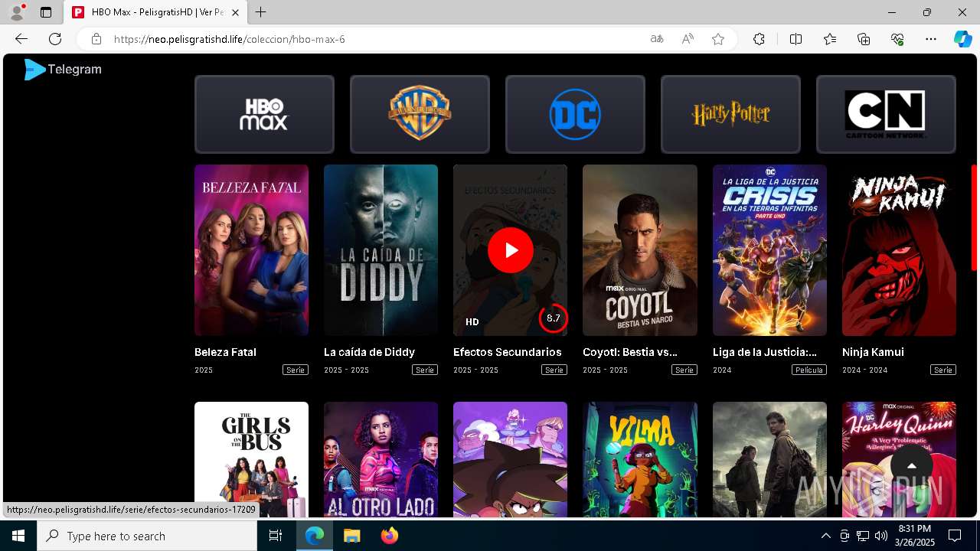Click the Beleza Fatal title link

pos(225,352)
